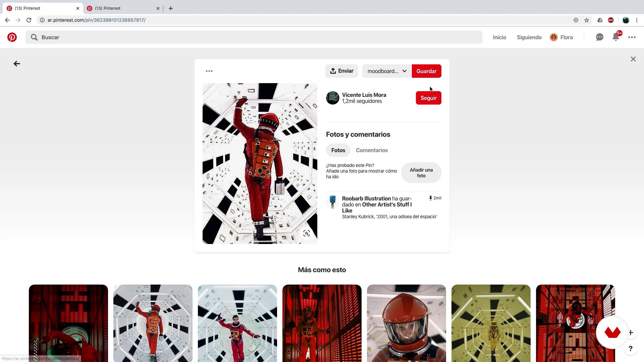Click Añadir una foto button
Screen dimensions: 644x362
(x=421, y=173)
